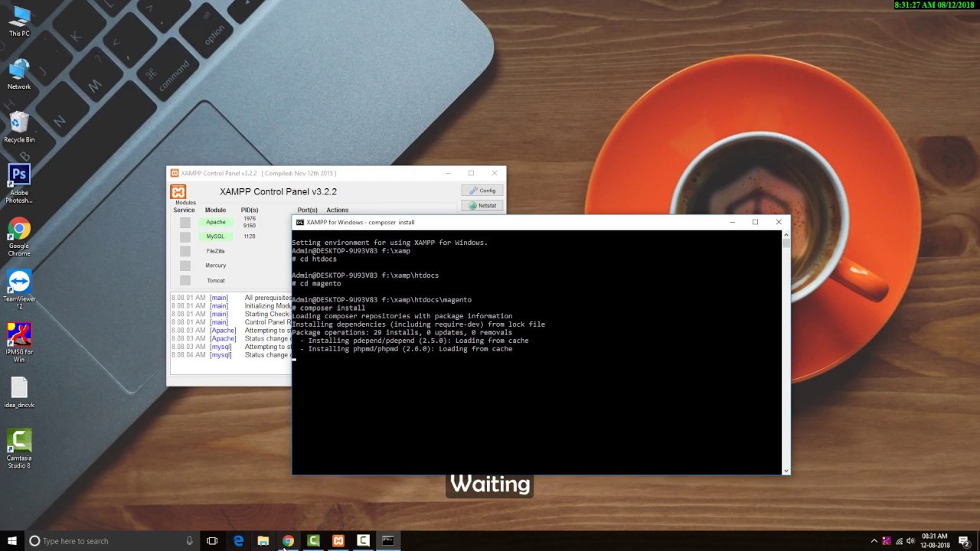Open Task View from the taskbar
This screenshot has height=551, width=980.
click(x=212, y=541)
